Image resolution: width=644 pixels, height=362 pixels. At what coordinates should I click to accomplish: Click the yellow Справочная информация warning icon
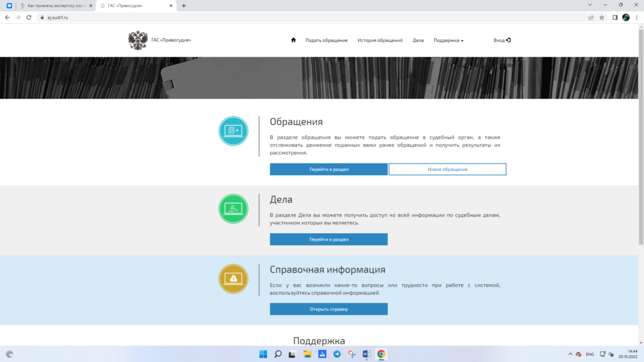tap(233, 278)
